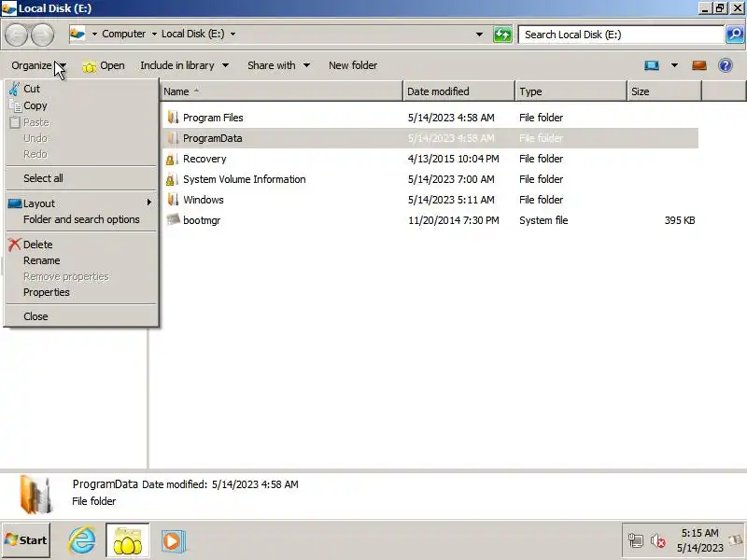
Task: Sort by the Name column header
Action: tap(281, 91)
